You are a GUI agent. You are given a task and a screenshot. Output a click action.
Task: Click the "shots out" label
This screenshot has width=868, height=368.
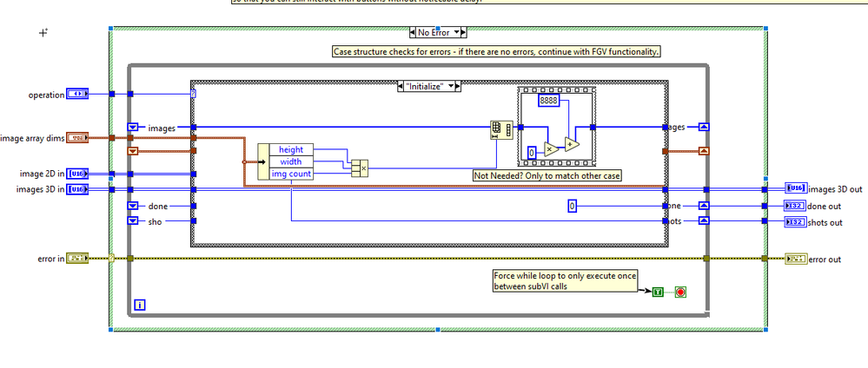(x=826, y=222)
